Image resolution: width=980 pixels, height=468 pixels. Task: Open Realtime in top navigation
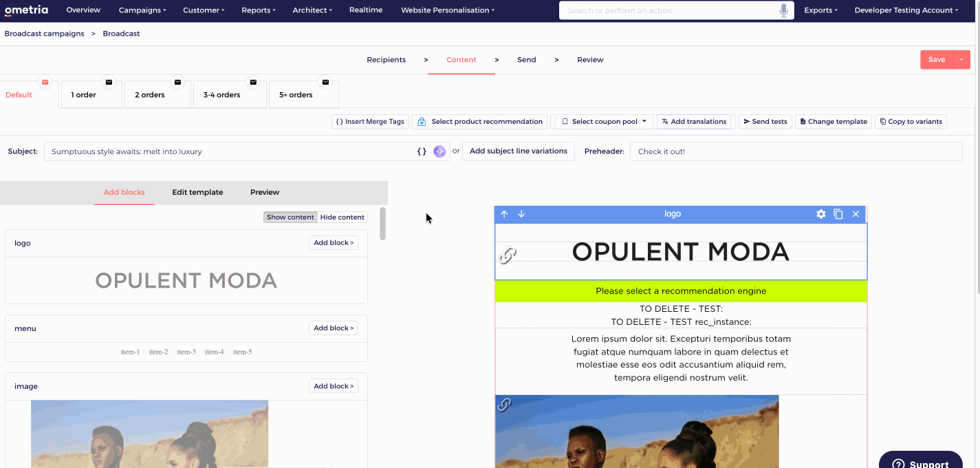[366, 10]
